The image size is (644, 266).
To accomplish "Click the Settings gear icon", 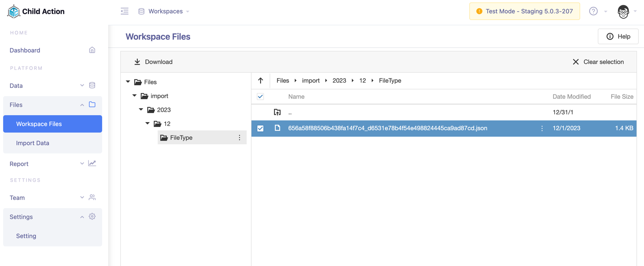I will click(x=92, y=216).
